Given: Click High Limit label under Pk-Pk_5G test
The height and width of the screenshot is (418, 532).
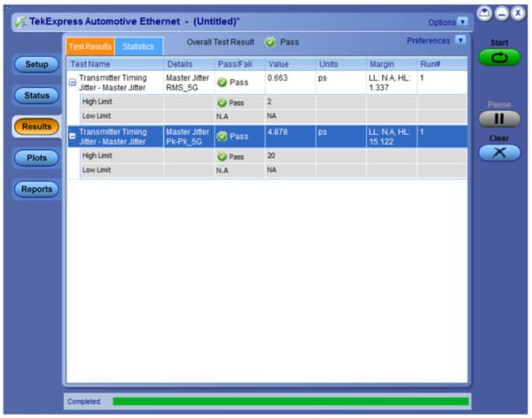Looking at the screenshot, I should tap(97, 156).
